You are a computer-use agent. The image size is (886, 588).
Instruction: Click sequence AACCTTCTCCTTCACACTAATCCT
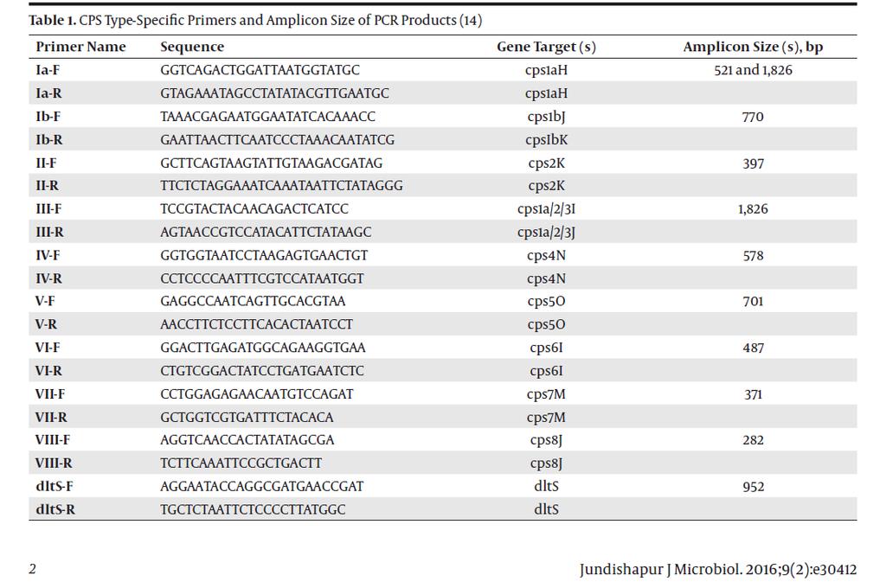pyautogui.click(x=256, y=324)
